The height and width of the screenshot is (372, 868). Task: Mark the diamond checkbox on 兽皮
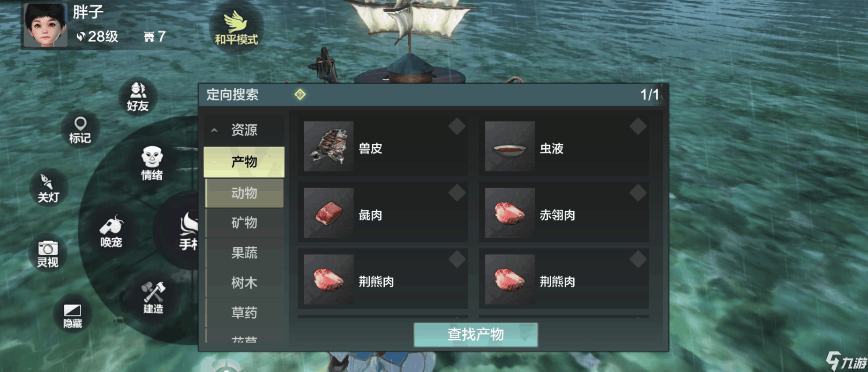457,126
